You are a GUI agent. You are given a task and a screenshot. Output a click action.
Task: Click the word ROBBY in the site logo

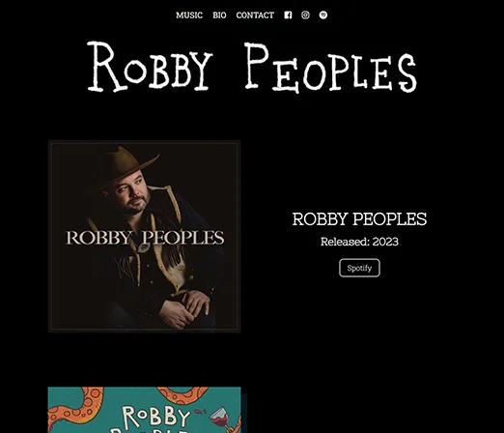click(x=150, y=67)
